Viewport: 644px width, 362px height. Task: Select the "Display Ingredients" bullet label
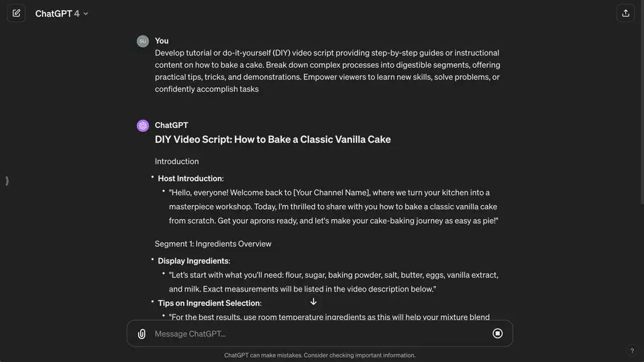click(x=193, y=261)
